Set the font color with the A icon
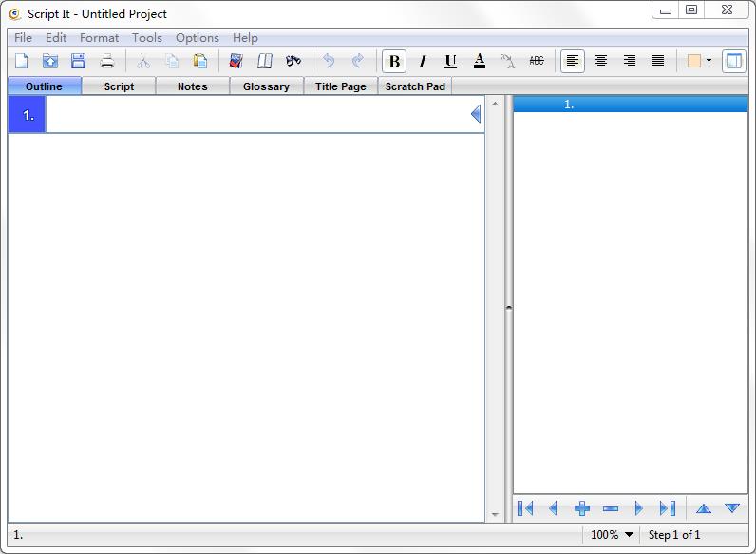Viewport: 756px width, 554px height. [480, 61]
